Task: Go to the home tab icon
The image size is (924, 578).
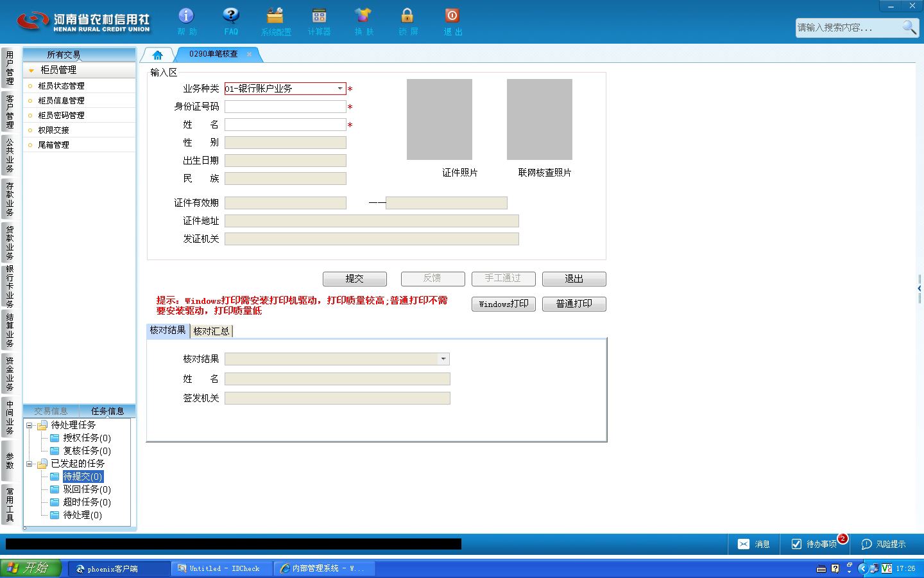Action: [158, 55]
